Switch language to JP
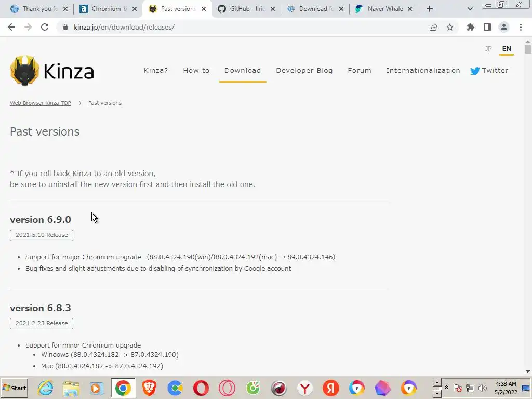Viewport: 532px width, 399px height. [488, 48]
